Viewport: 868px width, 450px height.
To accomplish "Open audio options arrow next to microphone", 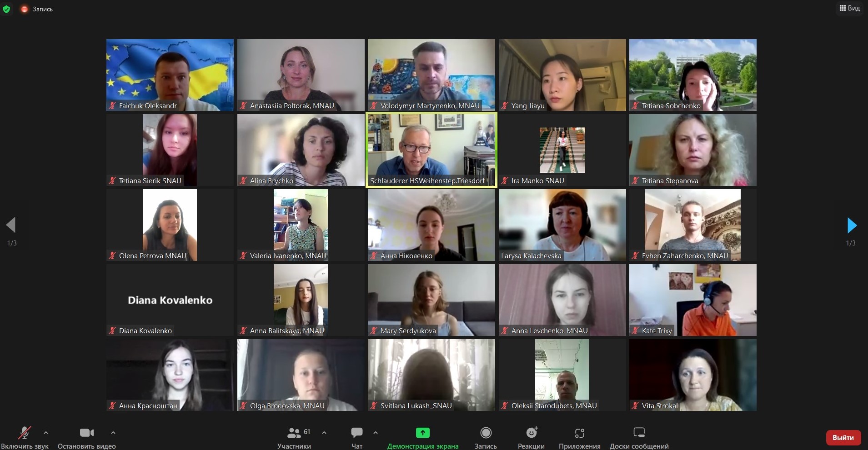I will click(45, 433).
